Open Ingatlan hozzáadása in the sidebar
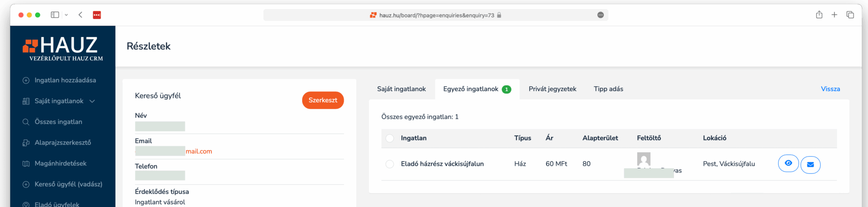 65,80
